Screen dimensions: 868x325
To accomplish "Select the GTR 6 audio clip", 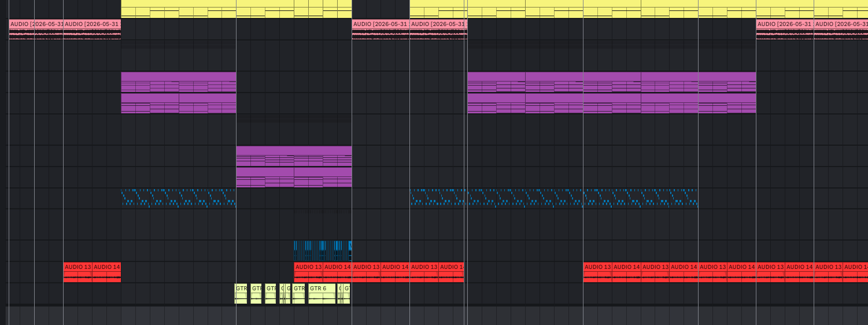I will coord(322,293).
